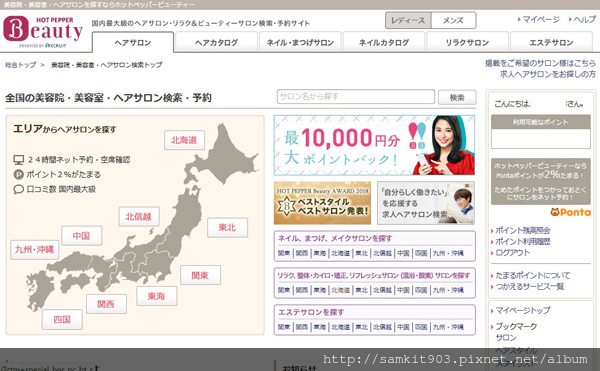Image resolution: width=600 pixels, height=371 pixels.
Task: Focus the サロン名から探す search field
Action: 356,96
